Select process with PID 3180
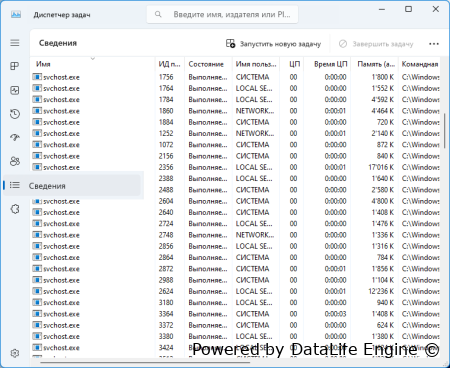Screen dimensions: 450x368 235,303
